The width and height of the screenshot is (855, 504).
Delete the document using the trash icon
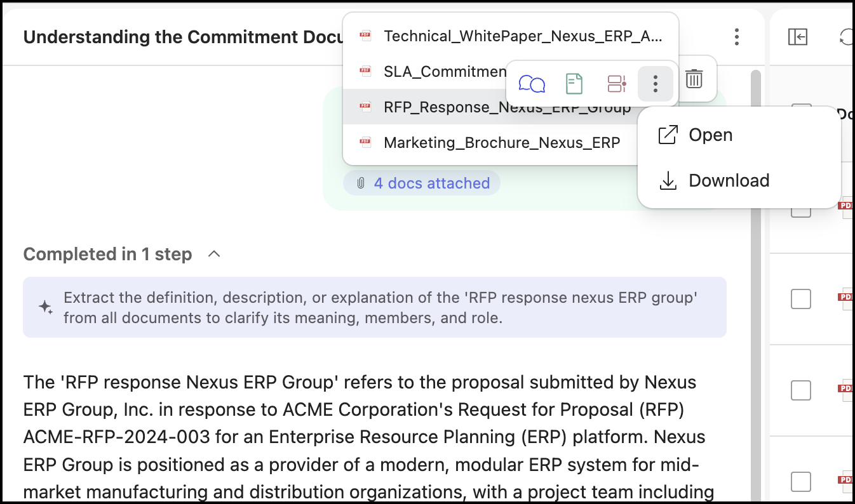pos(694,79)
